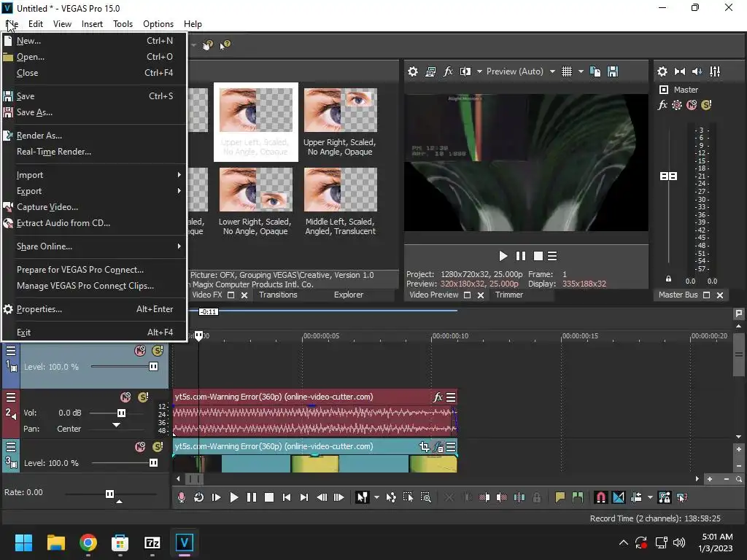Expand Import submenu
Screen dimensions: 747x560
click(x=94, y=175)
